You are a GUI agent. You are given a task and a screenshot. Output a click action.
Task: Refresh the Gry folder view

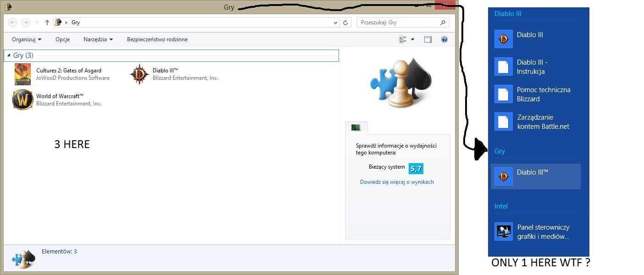[x=346, y=22]
